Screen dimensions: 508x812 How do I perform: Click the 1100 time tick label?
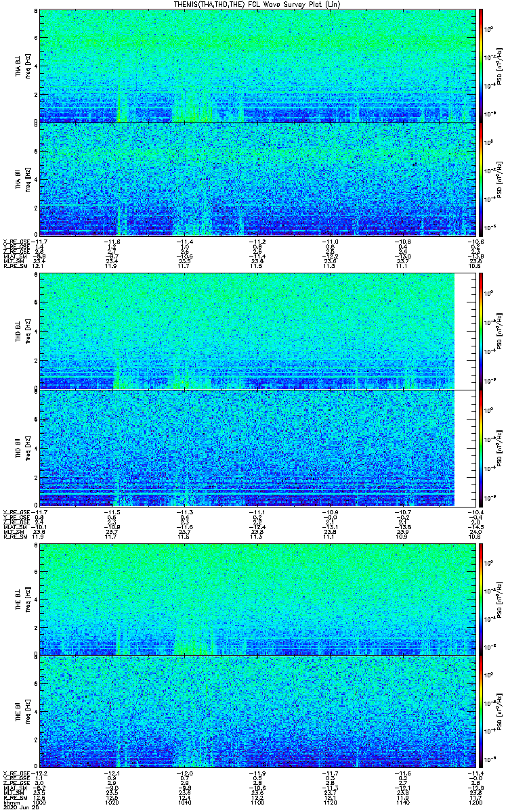tap(257, 803)
